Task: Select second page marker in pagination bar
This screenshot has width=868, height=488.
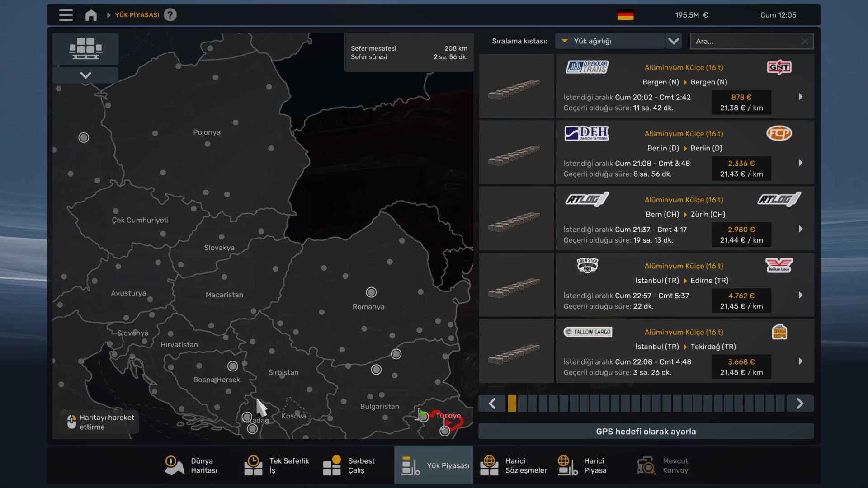Action: point(523,404)
